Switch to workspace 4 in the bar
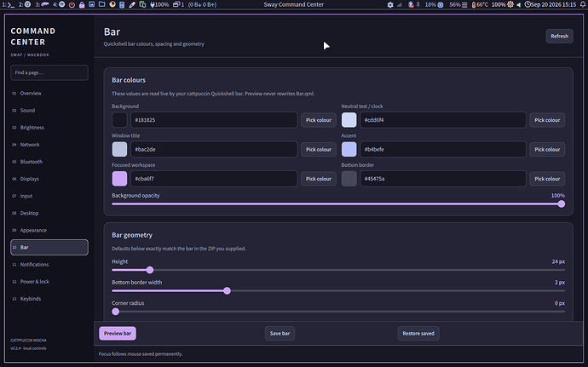The image size is (588, 367). pyautogui.click(x=59, y=5)
